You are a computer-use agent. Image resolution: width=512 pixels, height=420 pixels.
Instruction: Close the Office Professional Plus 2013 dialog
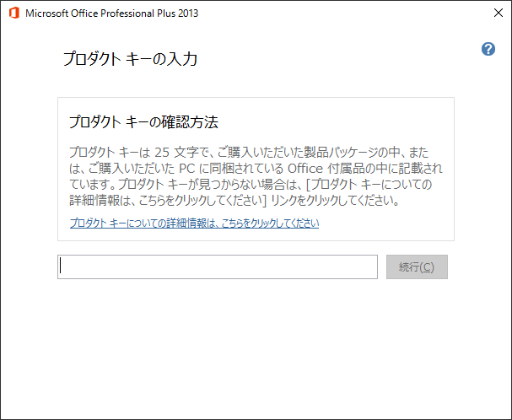(499, 13)
